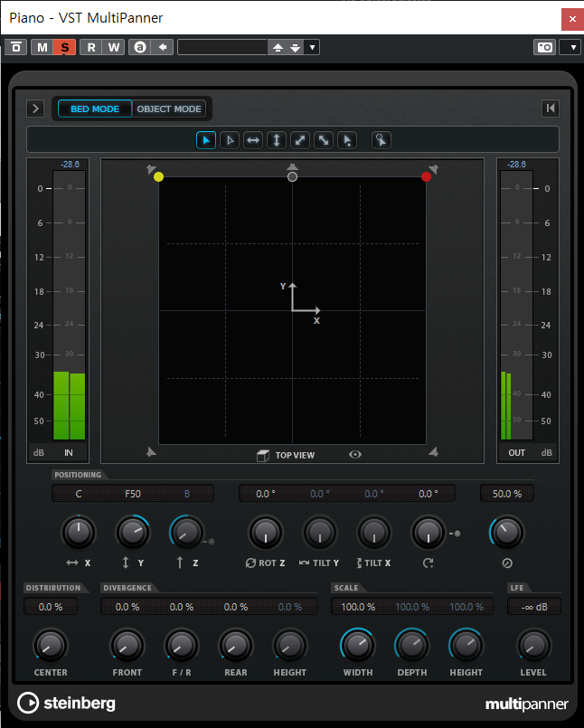The width and height of the screenshot is (584, 728).
Task: Adjust the Y position knob
Action: pyautogui.click(x=132, y=533)
